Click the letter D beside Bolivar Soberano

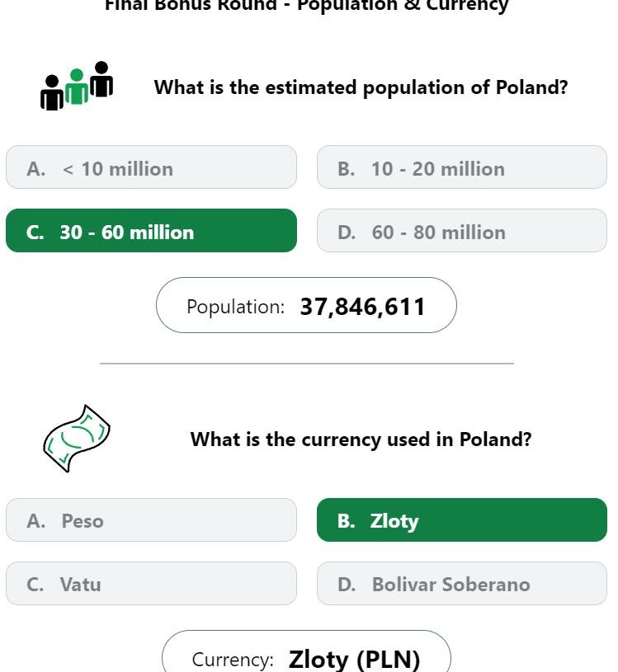[347, 585]
